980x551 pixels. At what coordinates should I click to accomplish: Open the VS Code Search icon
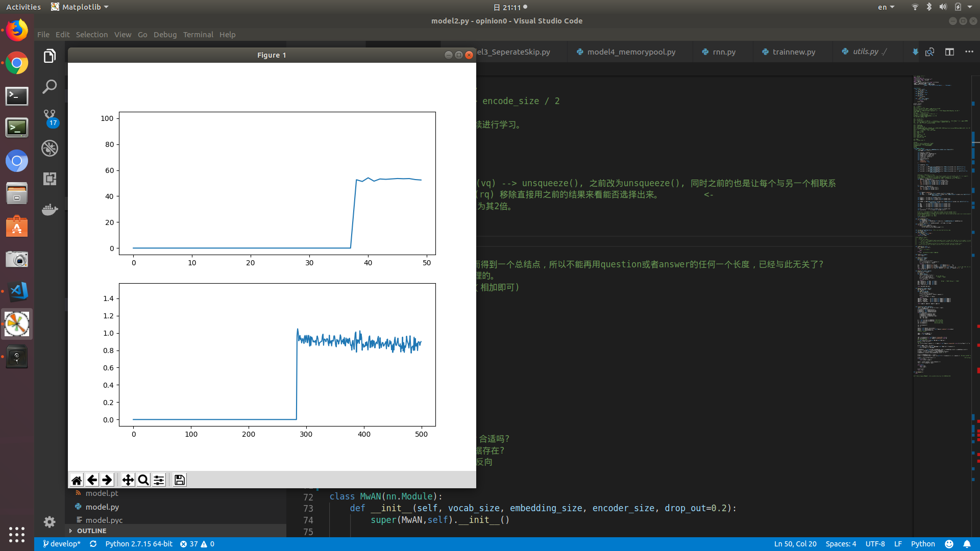tap(50, 87)
